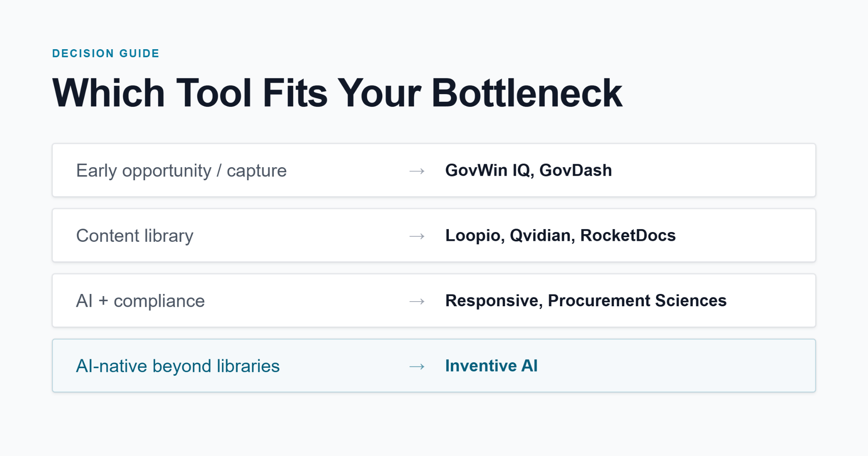Click the arrow in Content library row
The image size is (868, 456).
(417, 236)
